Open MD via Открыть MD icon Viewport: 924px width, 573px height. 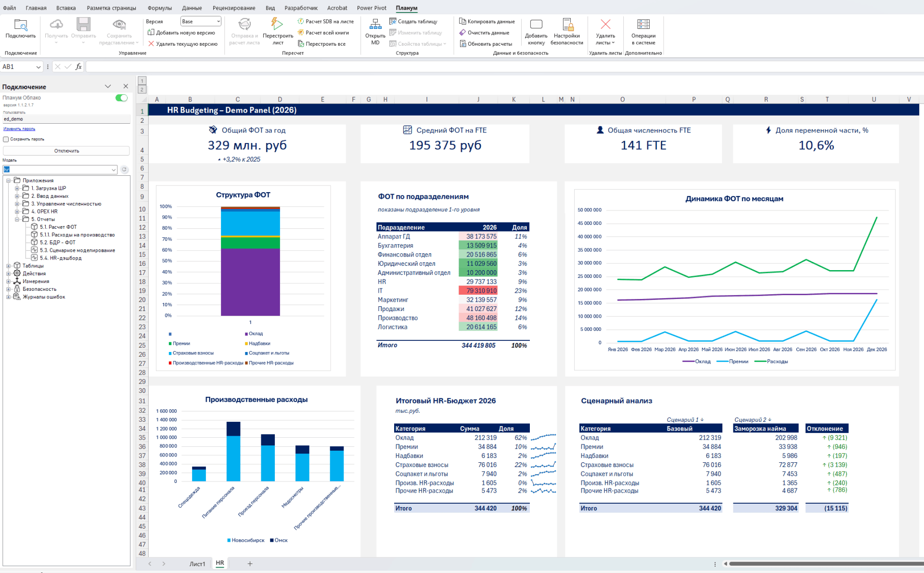375,24
